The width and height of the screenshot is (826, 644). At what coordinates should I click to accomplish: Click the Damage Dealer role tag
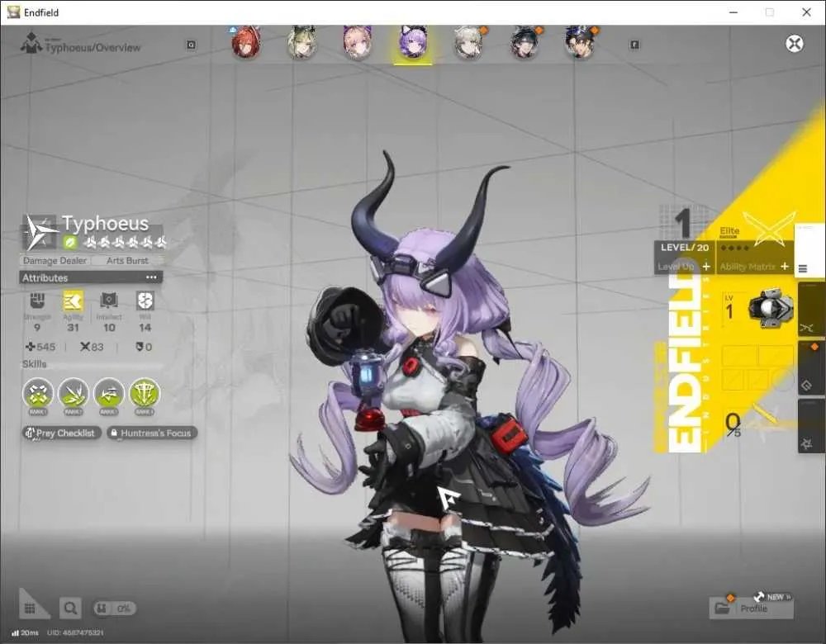(55, 261)
